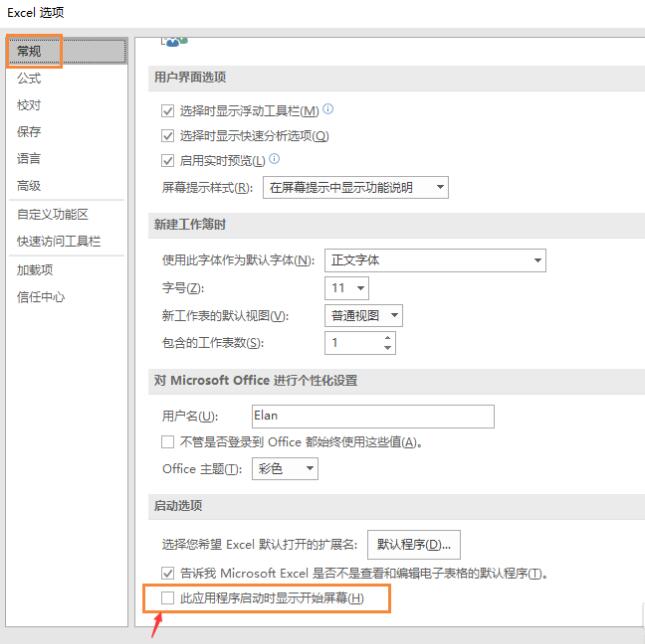Screen dimensions: 645x644
Task: Increase 包含的工作表数 with up arrow
Action: tap(387, 338)
